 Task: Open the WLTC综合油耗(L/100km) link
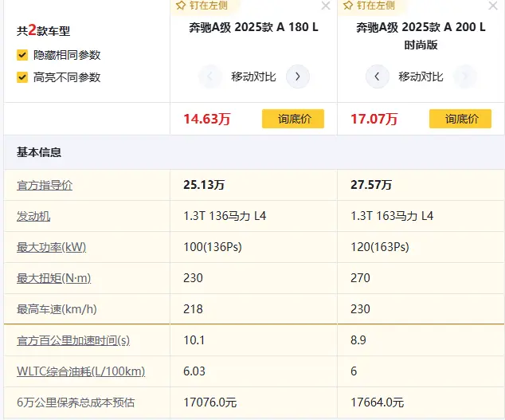pos(80,371)
